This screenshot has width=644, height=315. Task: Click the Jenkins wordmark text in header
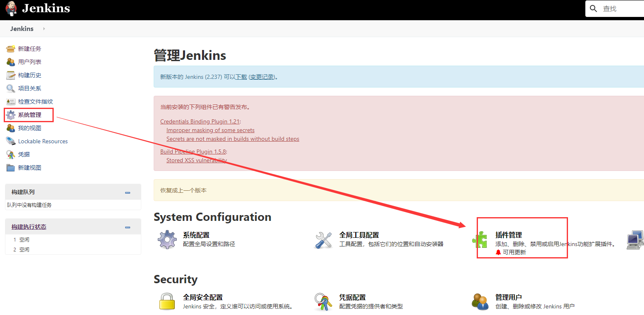click(46, 8)
